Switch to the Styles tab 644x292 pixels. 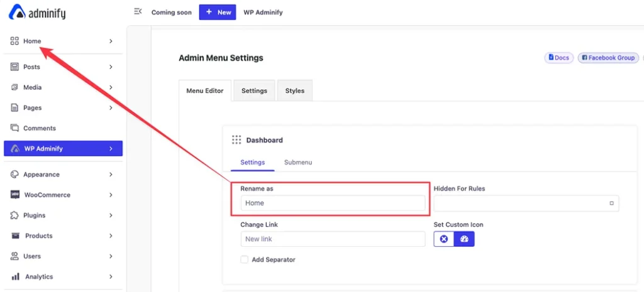(295, 90)
